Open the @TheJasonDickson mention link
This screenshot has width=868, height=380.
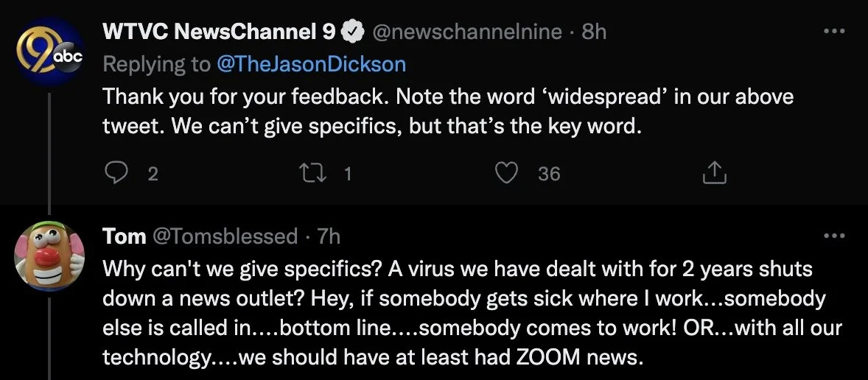312,64
